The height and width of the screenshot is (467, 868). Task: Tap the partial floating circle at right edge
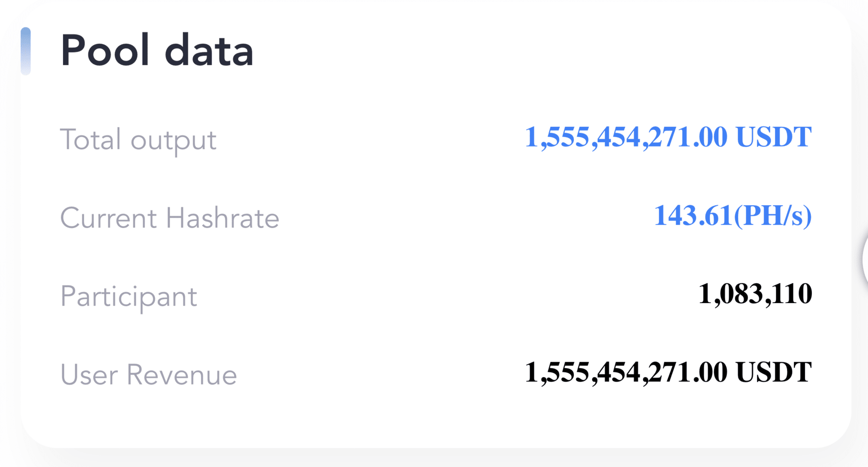[x=865, y=259]
